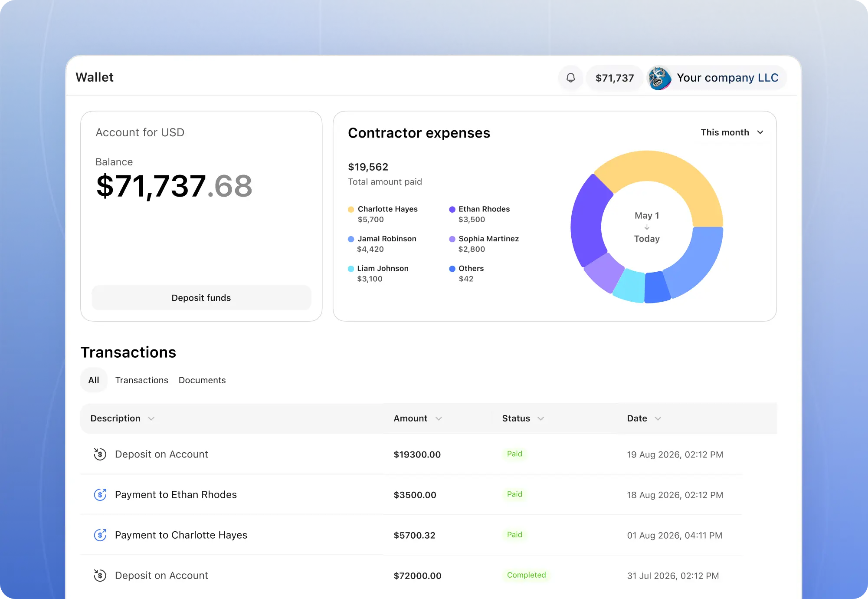Click the down arrow between May 1 and Today
The image size is (868, 599).
click(x=647, y=227)
